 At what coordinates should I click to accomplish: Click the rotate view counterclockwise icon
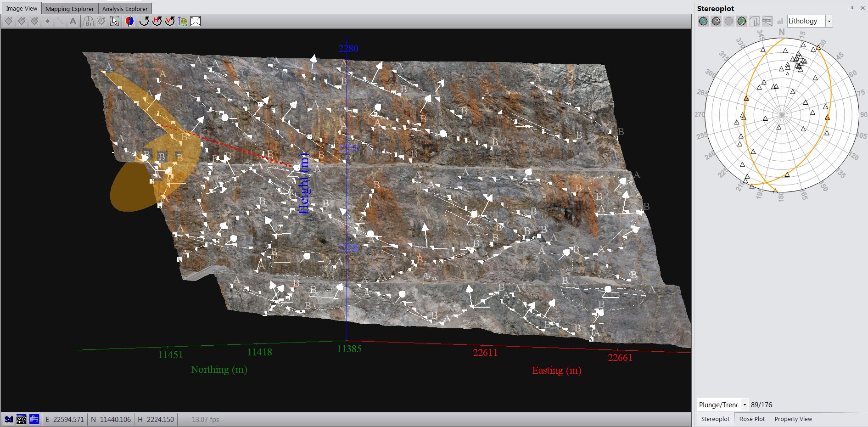(144, 21)
